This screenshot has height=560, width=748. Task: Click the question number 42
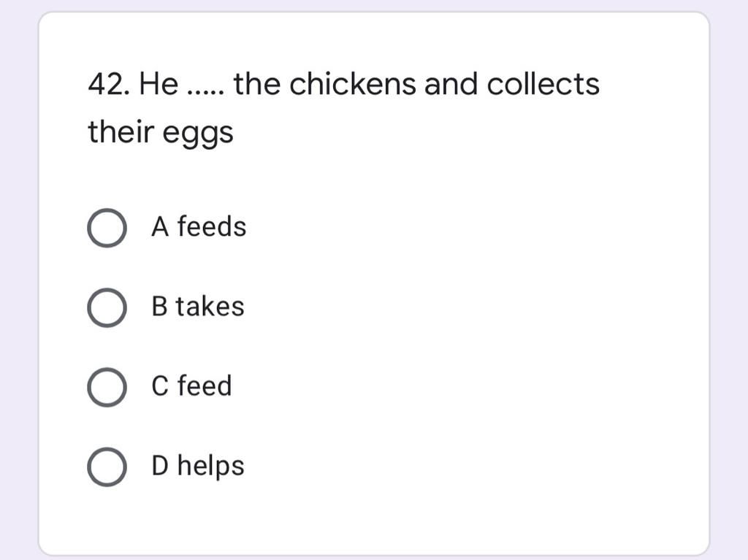click(109, 84)
